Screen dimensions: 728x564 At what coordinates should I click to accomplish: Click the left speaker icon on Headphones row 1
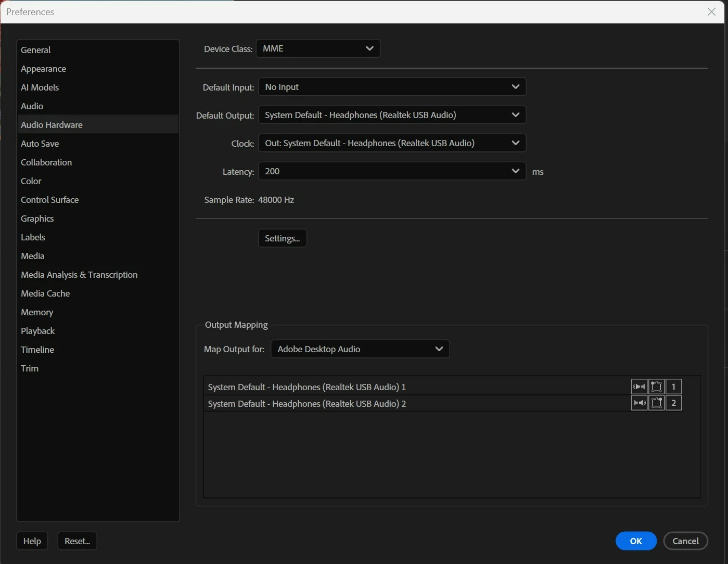tap(639, 387)
